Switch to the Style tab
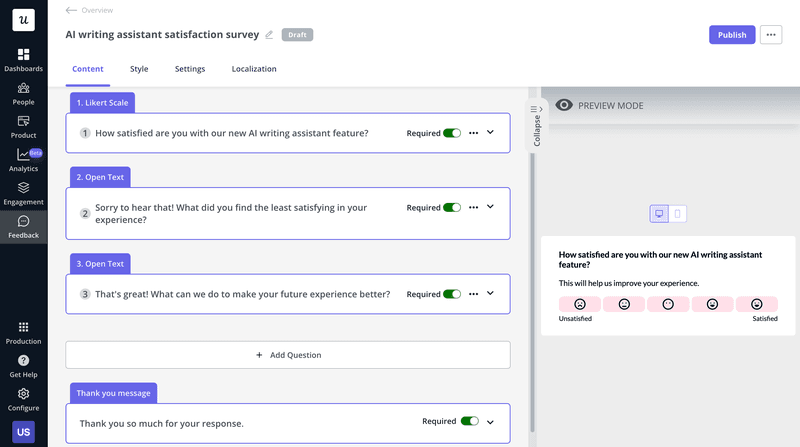Image resolution: width=800 pixels, height=447 pixels. coord(139,69)
